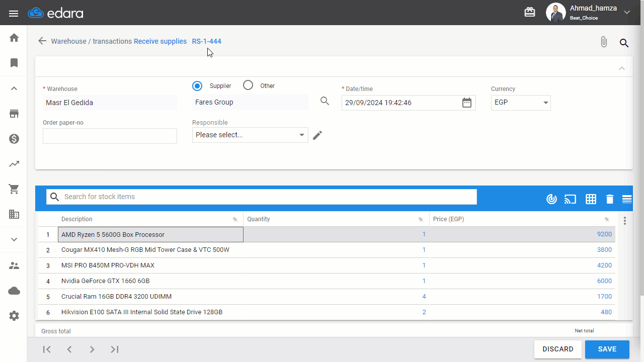This screenshot has width=644, height=362.
Task: Click Ahmad_hamza profile avatar
Action: point(556,13)
